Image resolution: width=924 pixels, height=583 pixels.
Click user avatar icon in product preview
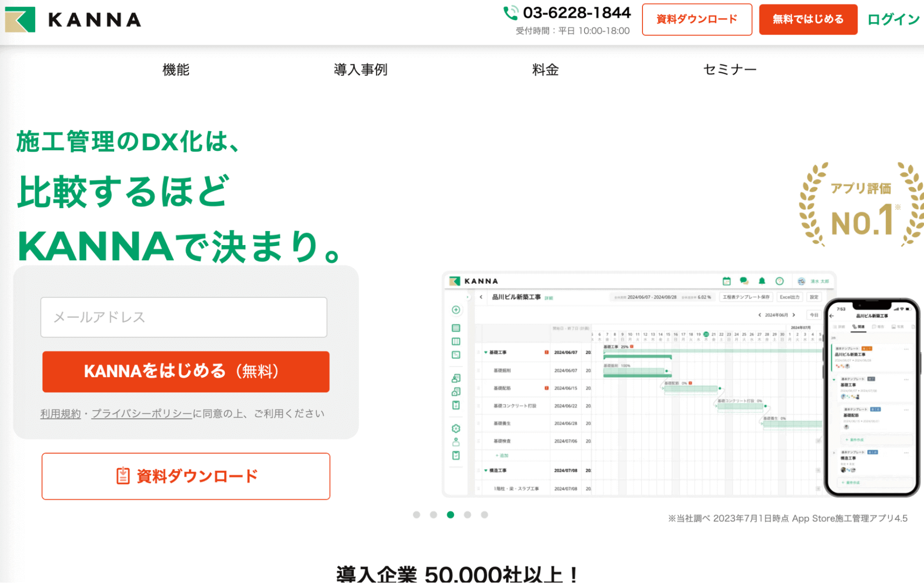click(x=801, y=281)
